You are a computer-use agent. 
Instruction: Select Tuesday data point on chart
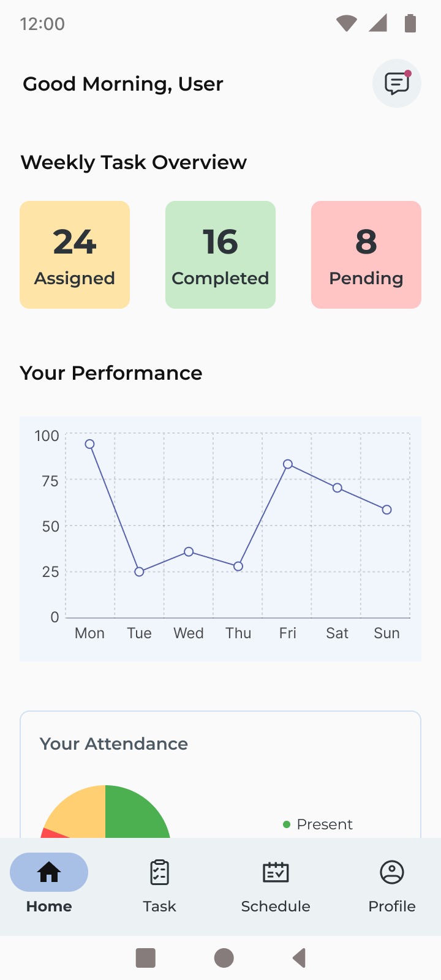tap(139, 571)
